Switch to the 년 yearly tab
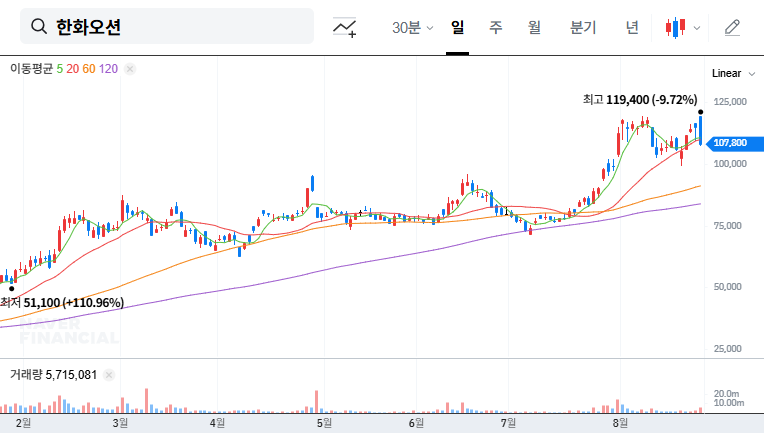This screenshot has height=433, width=764. click(632, 27)
